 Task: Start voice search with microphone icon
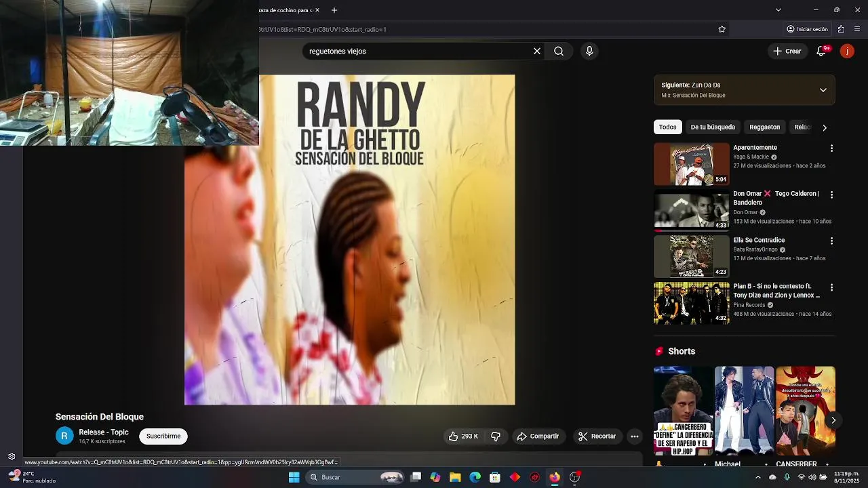coord(589,51)
